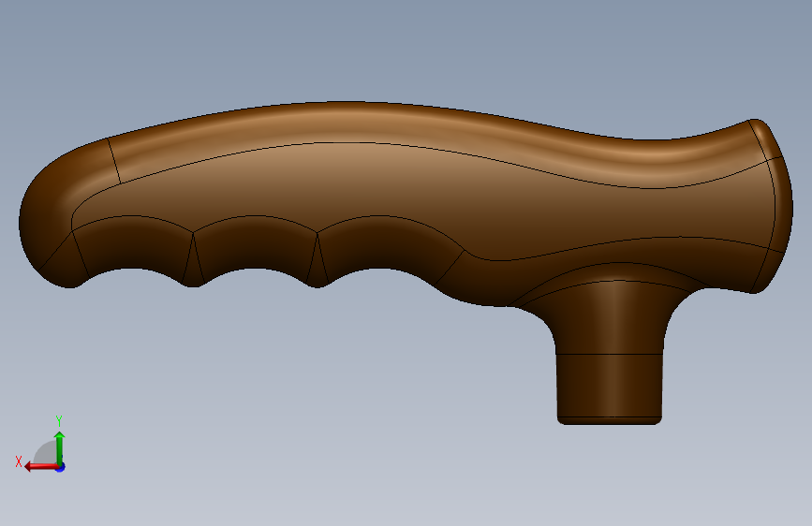
Task: Select the middle finger groove face
Action: coord(256,249)
